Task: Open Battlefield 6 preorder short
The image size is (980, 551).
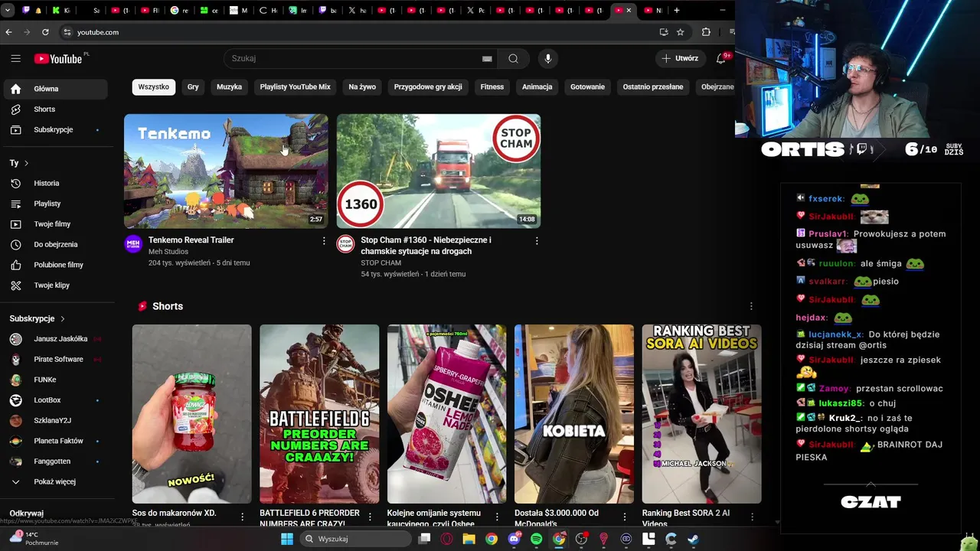Action: point(319,413)
